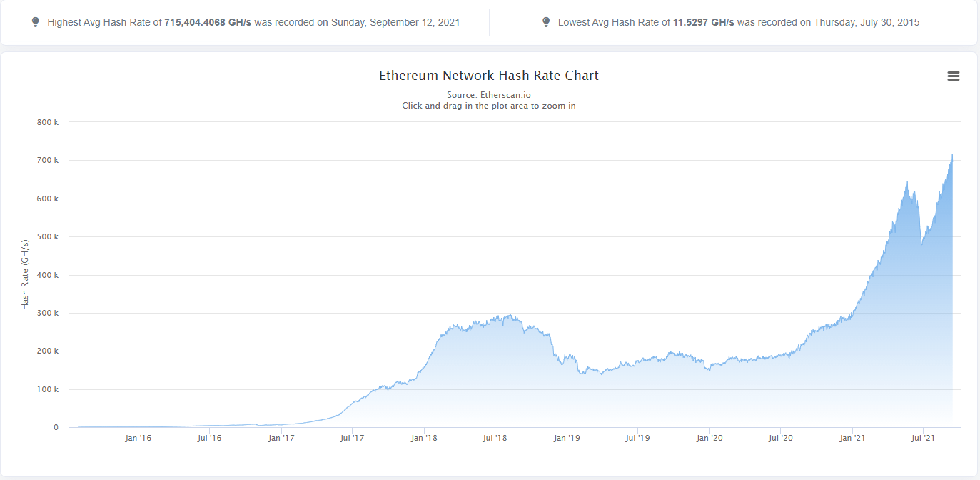The height and width of the screenshot is (480, 980).
Task: Open the chart context hamburger menu
Action: [953, 76]
